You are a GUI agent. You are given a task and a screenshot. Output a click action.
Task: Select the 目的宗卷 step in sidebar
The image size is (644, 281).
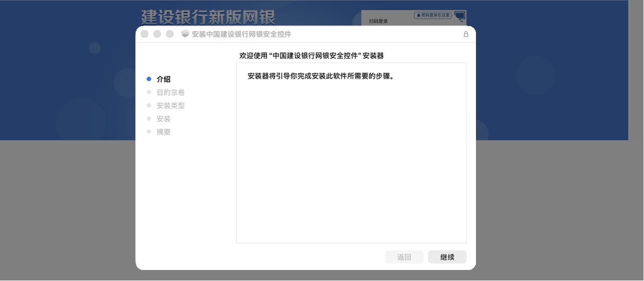point(171,92)
